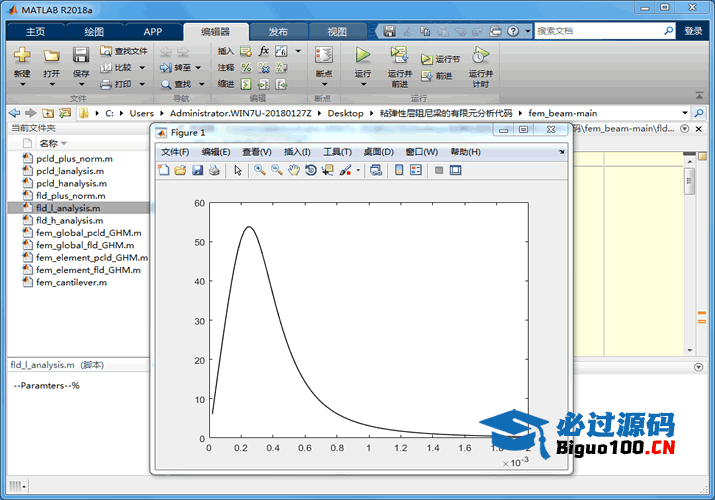The image size is (715, 500).
Task: Select file fem_cantilever.m
Action: click(72, 283)
